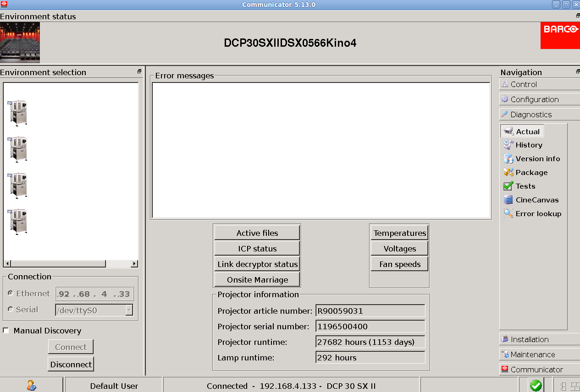Collapse the Diagnostics navigation section
The width and height of the screenshot is (580, 392).
(540, 114)
